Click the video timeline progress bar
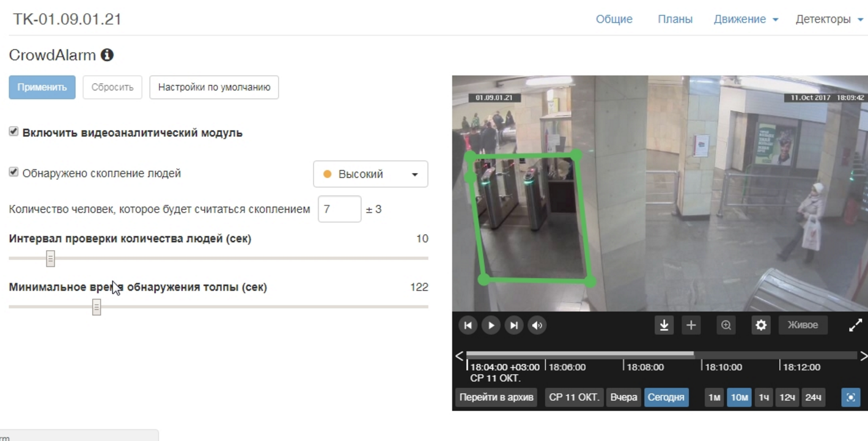This screenshot has height=441, width=868. pos(661,355)
